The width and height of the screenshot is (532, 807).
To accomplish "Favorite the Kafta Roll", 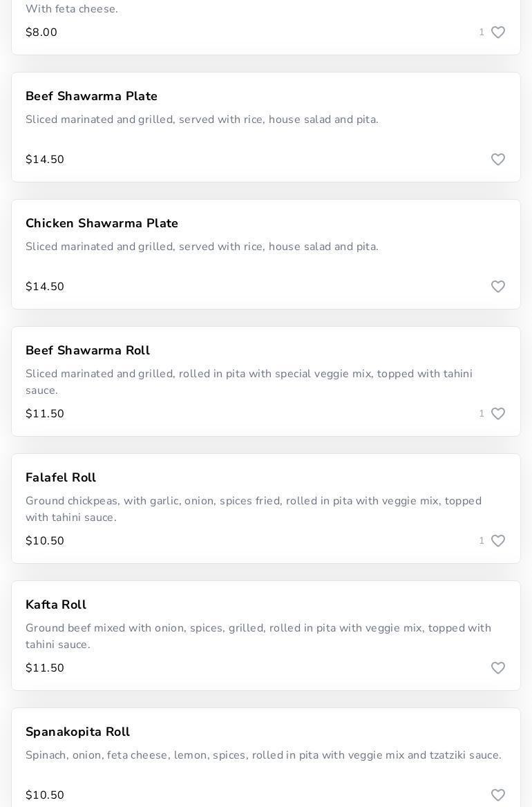I will (497, 668).
